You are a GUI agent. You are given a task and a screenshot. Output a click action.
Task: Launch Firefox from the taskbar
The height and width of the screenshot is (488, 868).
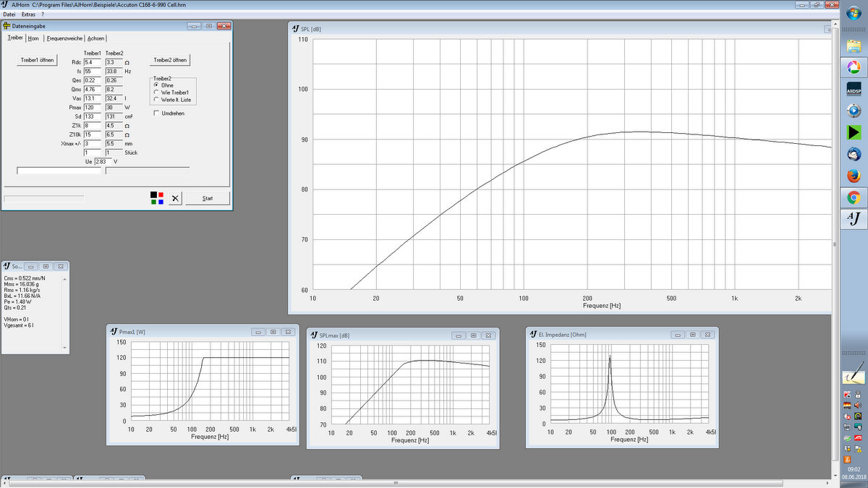853,176
